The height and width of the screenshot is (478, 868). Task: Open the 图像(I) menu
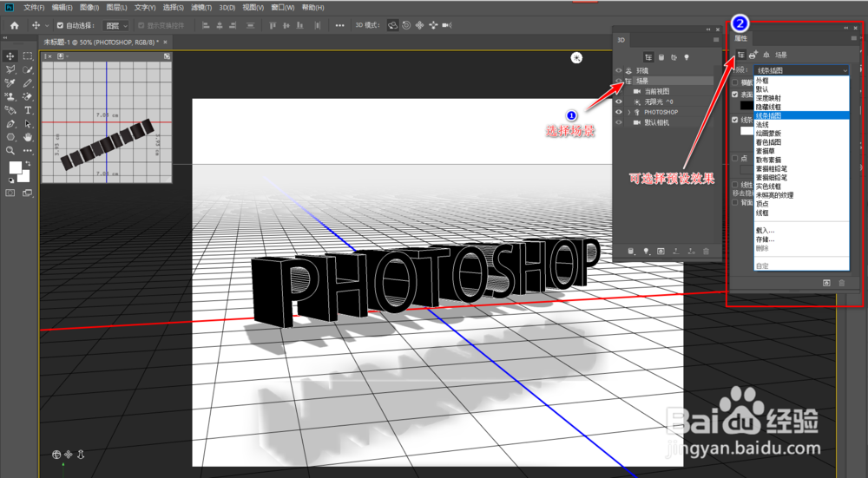[x=89, y=8]
